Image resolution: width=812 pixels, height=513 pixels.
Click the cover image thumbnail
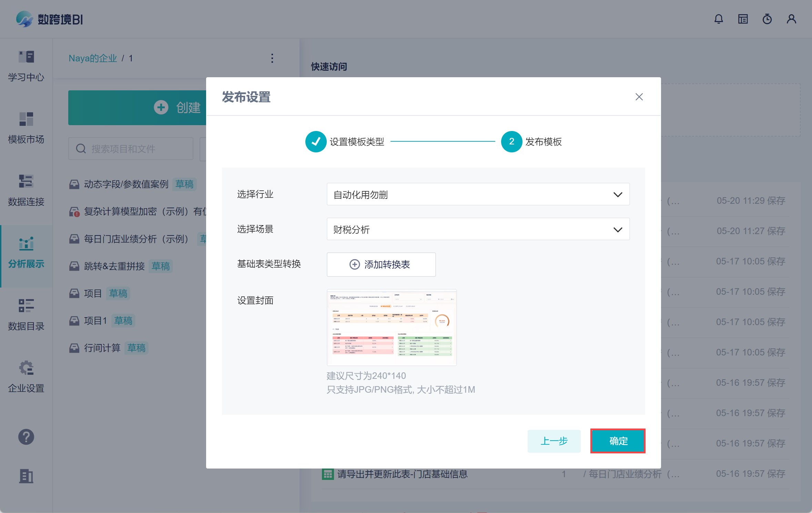coord(392,327)
